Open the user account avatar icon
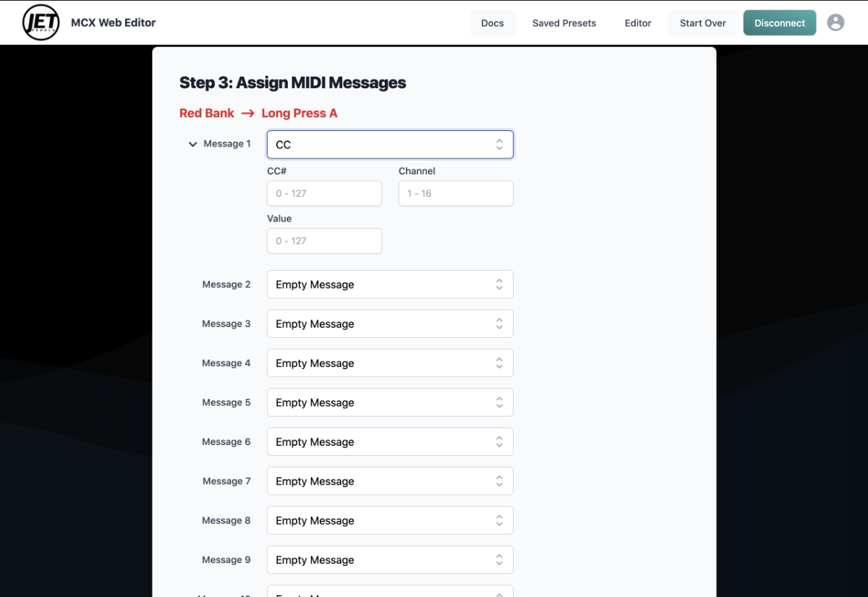Viewport: 868px width, 597px height. 835,22
